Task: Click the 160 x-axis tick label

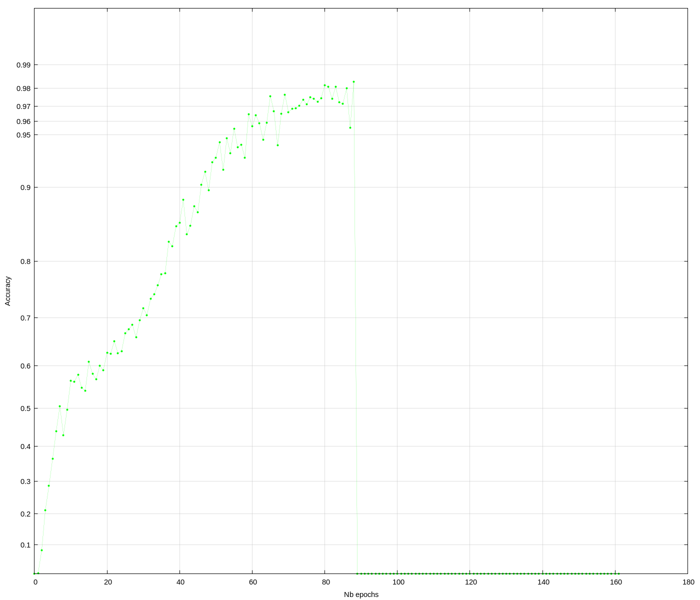Action: tap(615, 582)
